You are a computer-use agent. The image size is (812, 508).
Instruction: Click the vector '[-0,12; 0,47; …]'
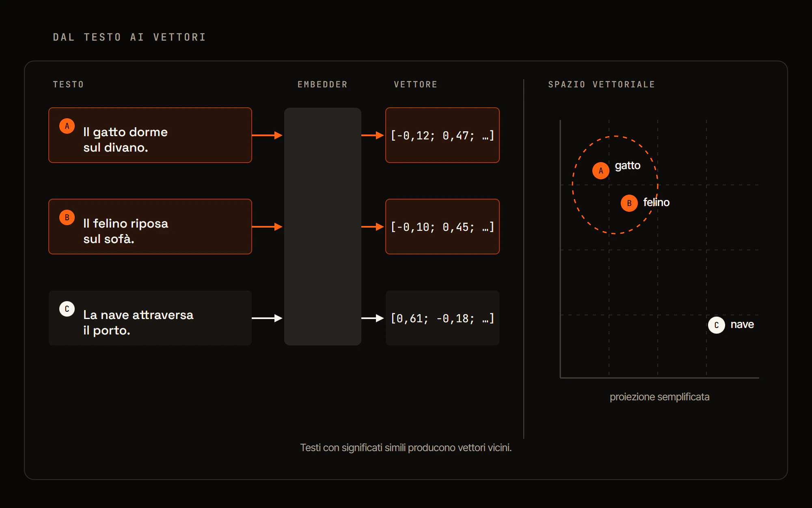443,135
